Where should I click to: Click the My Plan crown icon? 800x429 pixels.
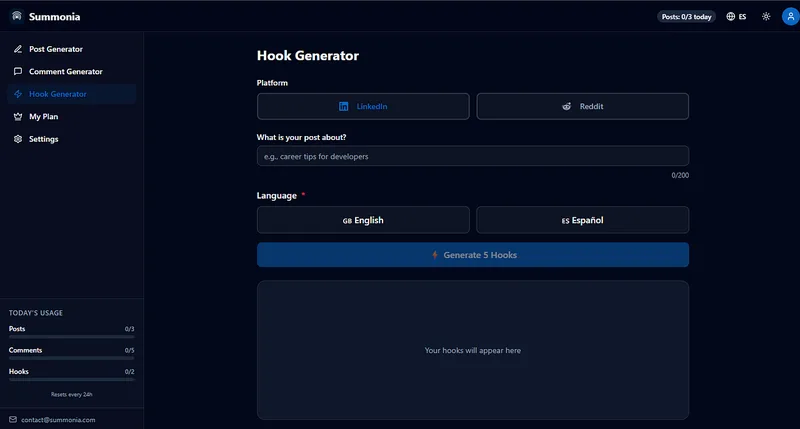click(18, 116)
